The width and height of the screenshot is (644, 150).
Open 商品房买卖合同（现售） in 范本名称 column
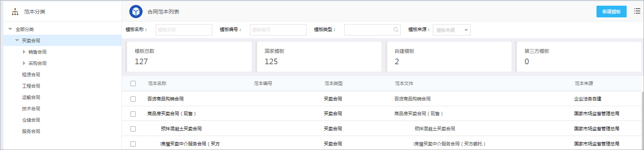[172, 114]
